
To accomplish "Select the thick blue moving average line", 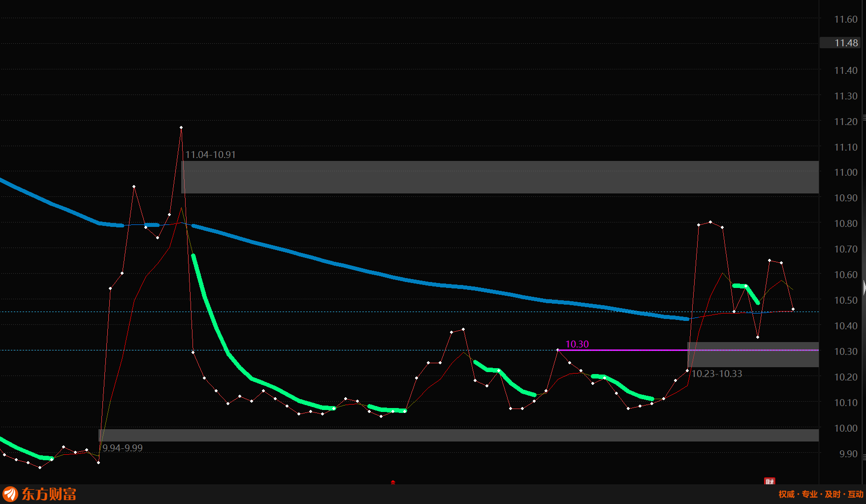I will (394, 277).
